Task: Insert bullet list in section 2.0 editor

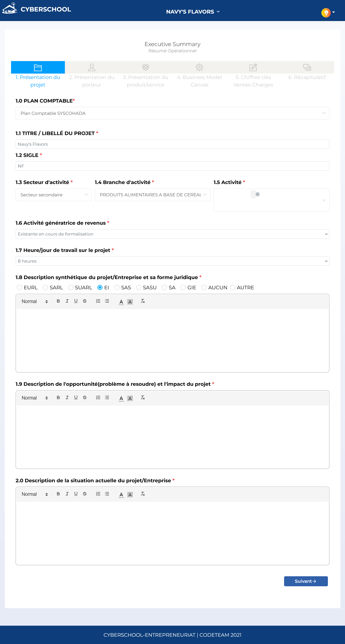Action: click(x=107, y=494)
